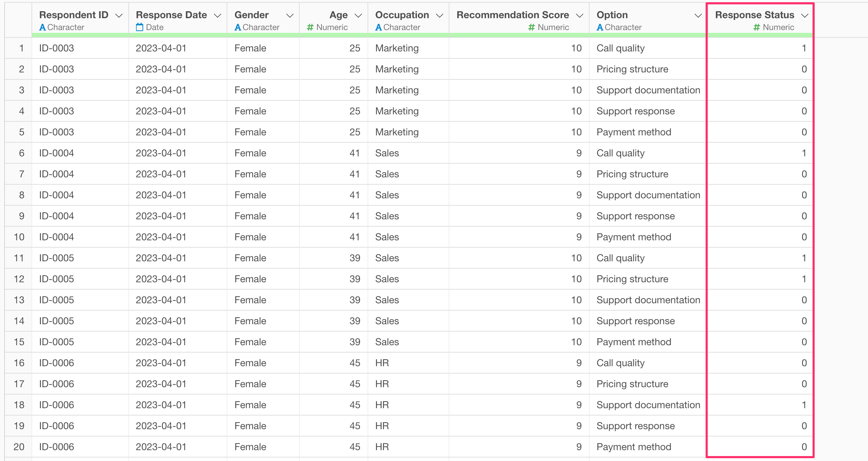Click the calendar Date icon under Response Date
Screen dimensions: 868x461
140,27
